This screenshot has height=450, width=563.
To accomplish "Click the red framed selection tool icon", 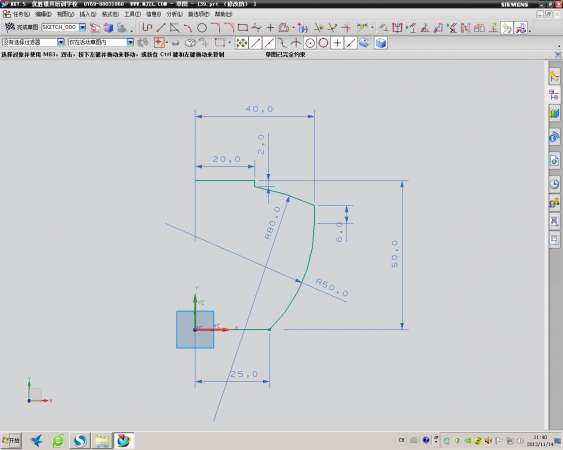I will tap(158, 43).
